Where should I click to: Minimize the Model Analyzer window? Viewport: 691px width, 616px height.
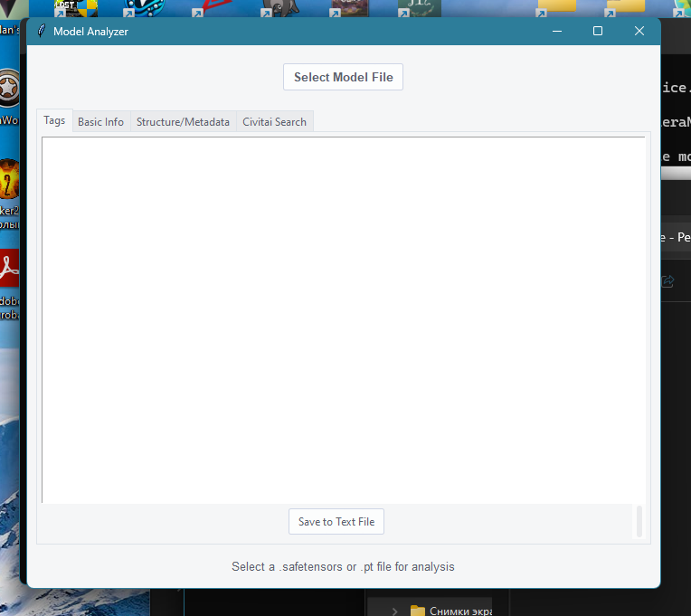coord(557,32)
